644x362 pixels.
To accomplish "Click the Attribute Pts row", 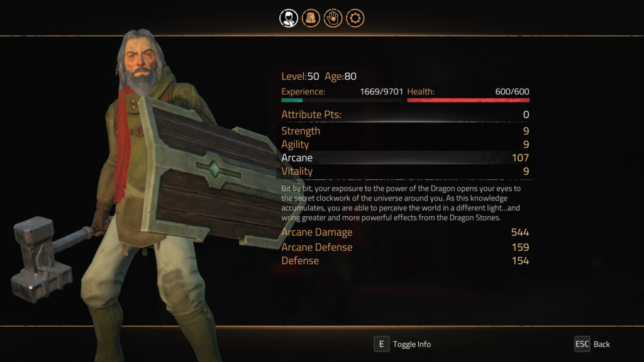I will (x=405, y=114).
